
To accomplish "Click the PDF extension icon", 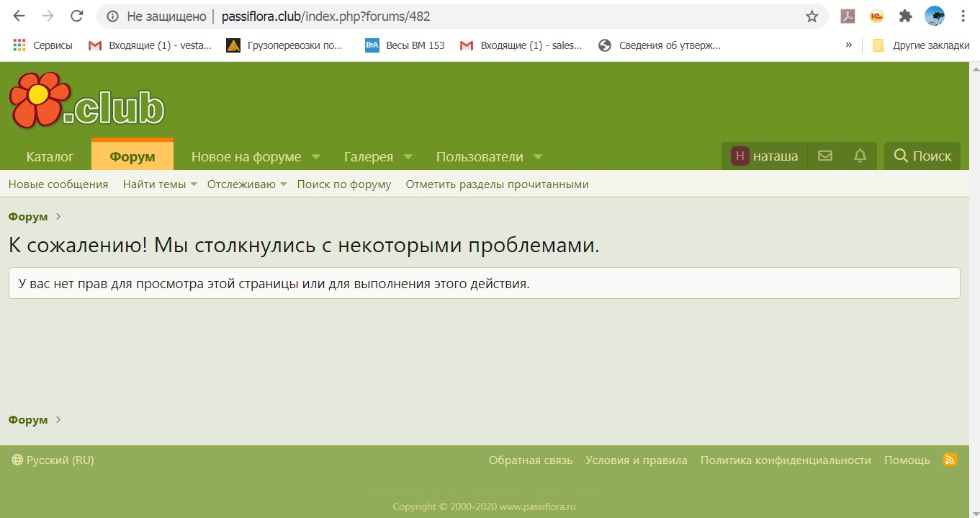I will click(848, 16).
